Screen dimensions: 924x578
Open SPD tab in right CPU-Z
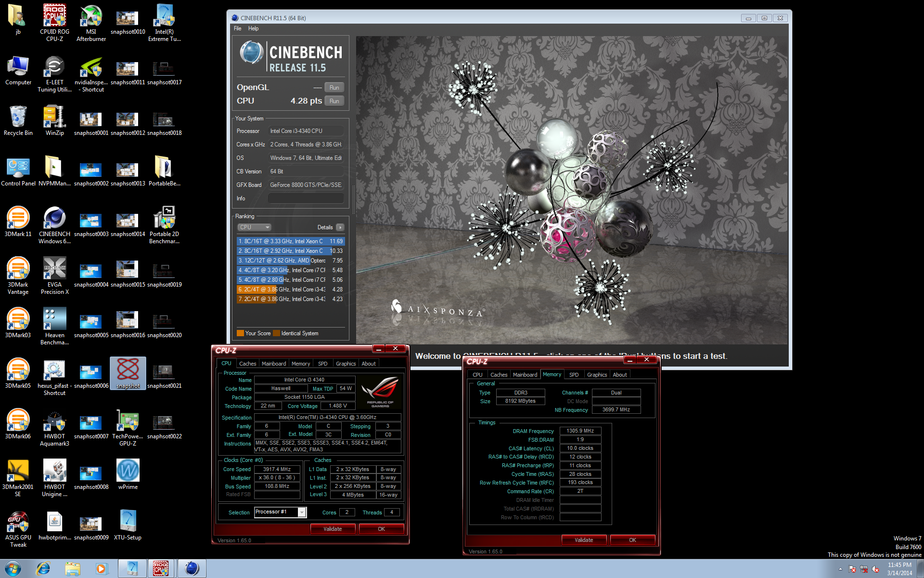(x=574, y=375)
